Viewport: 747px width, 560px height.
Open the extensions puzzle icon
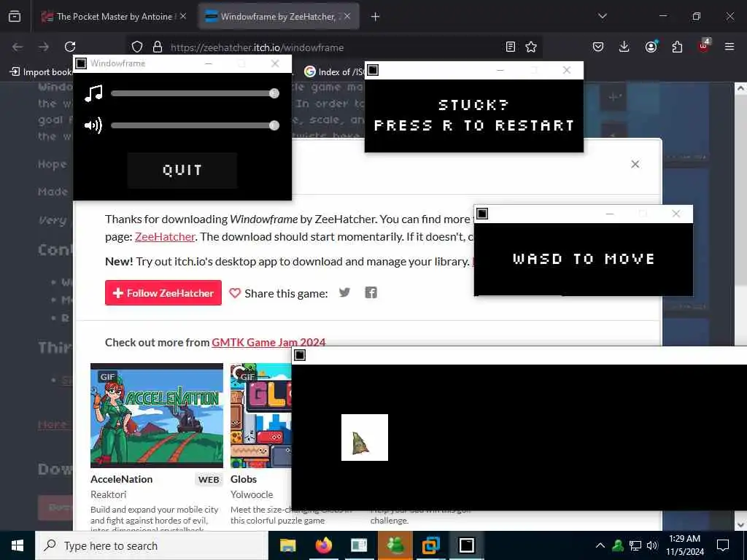[x=677, y=47]
